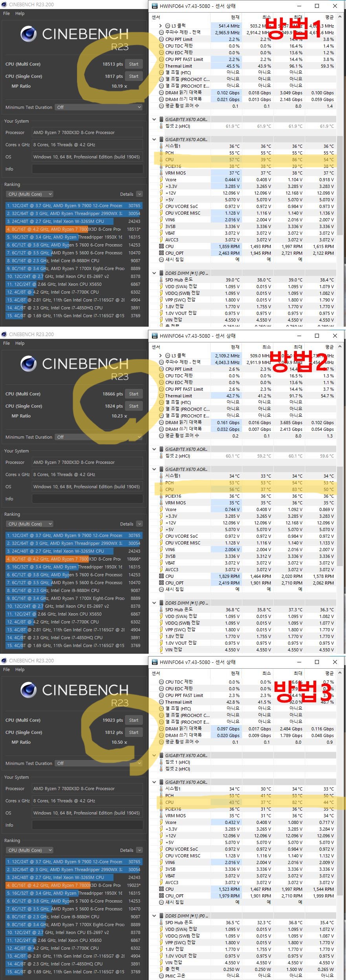Expand L3 클럭 row showing 541.4 MHz
Image resolution: width=346 pixels, height=980 pixels.
point(160,26)
